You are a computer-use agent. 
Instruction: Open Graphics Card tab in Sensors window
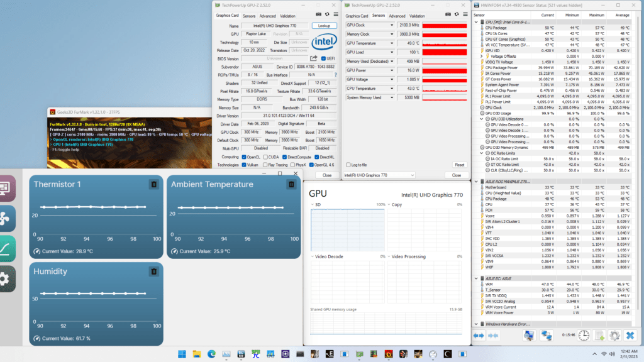coord(357,16)
